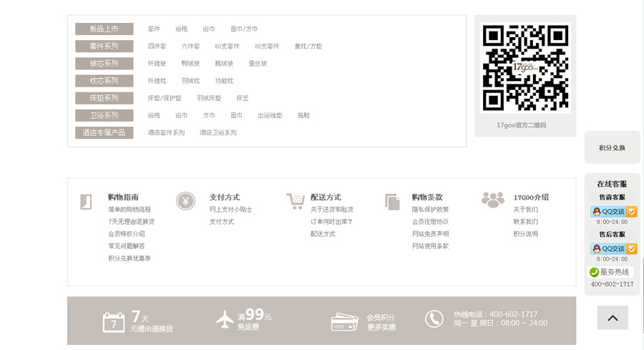The height and width of the screenshot is (350, 644).
Task: Click the shopping cart icon for 配送方式
Action: pos(296,201)
